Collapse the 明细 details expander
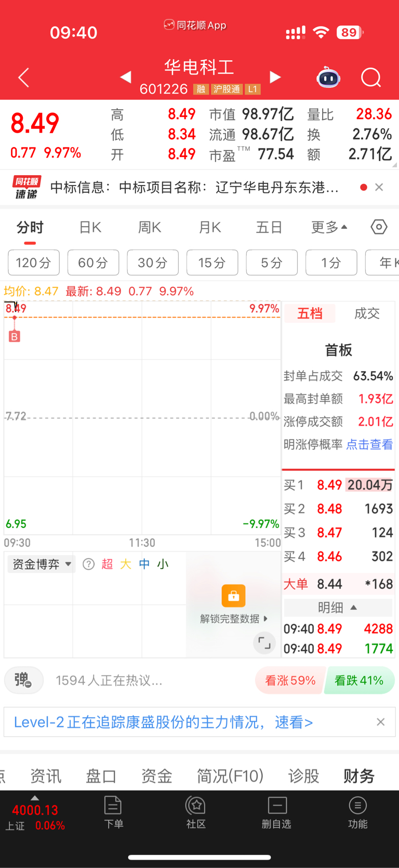Image resolution: width=399 pixels, height=868 pixels. tap(338, 607)
